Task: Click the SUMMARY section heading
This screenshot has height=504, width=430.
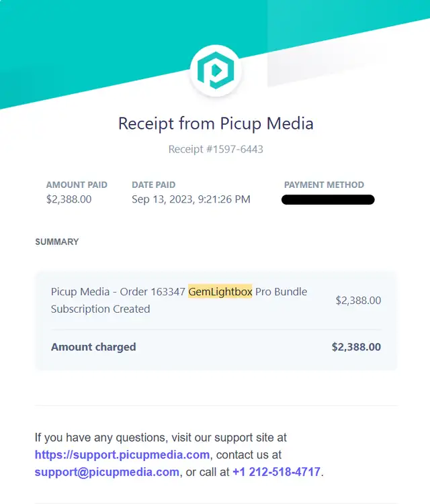Action: point(57,242)
